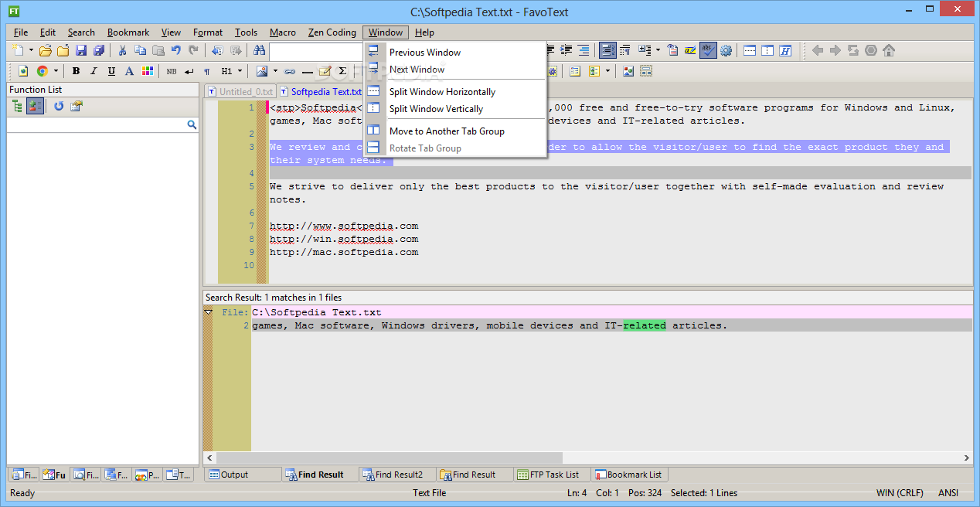Click the http://mac.softpedia.com link in the editor
Screen dimensions: 980x507
coord(344,252)
